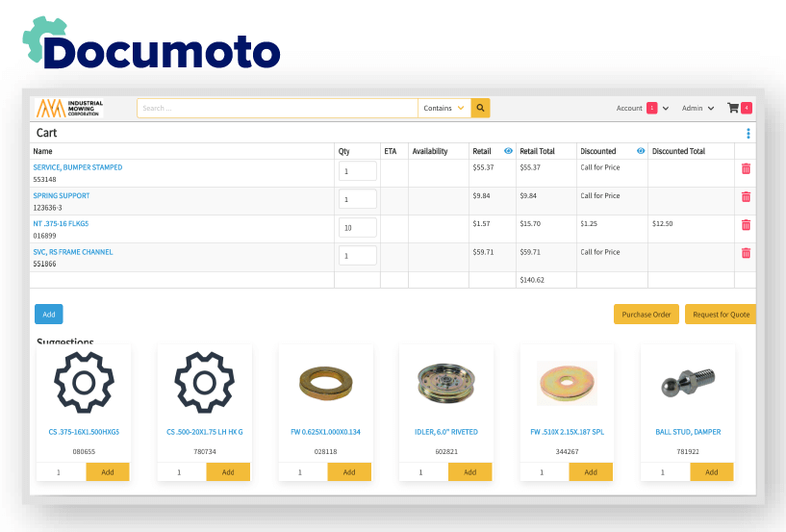The width and height of the screenshot is (786, 532).
Task: Toggle Retail column visibility eye icon
Action: (508, 151)
